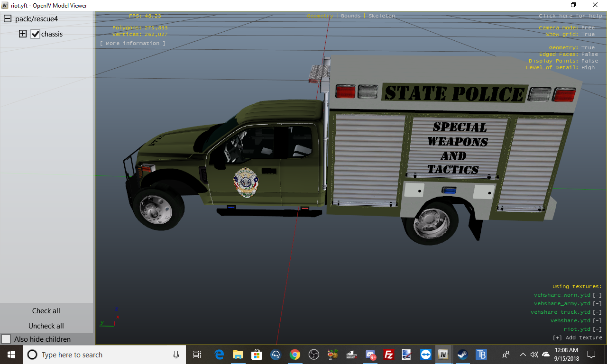
Task: Open Task View
Action: point(197,355)
